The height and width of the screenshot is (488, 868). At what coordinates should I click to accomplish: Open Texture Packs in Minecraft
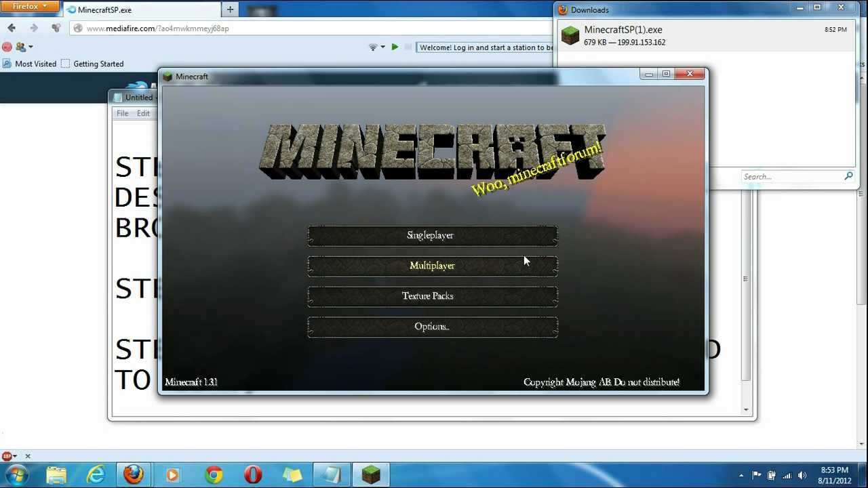coord(433,296)
